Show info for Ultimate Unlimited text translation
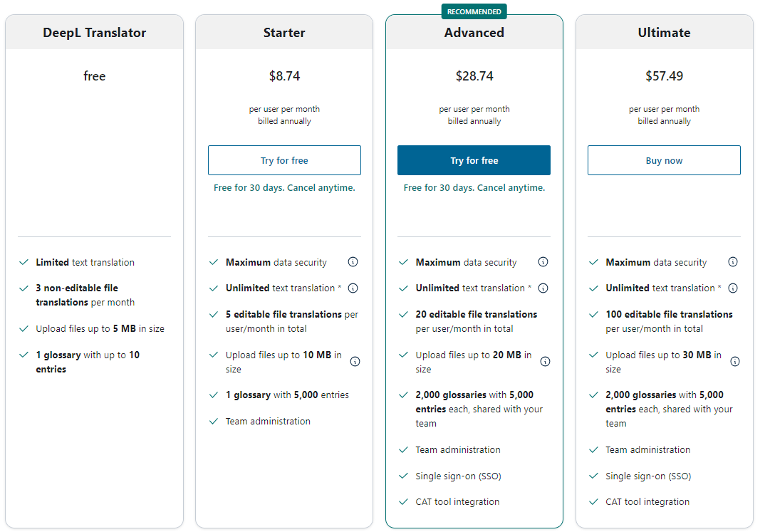Image resolution: width=765 pixels, height=532 pixels. click(733, 288)
